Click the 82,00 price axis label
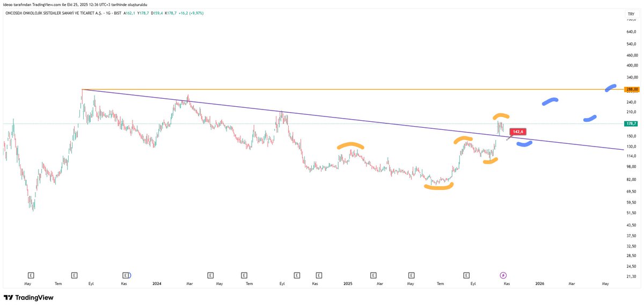This screenshot has width=644, height=307. click(x=631, y=179)
